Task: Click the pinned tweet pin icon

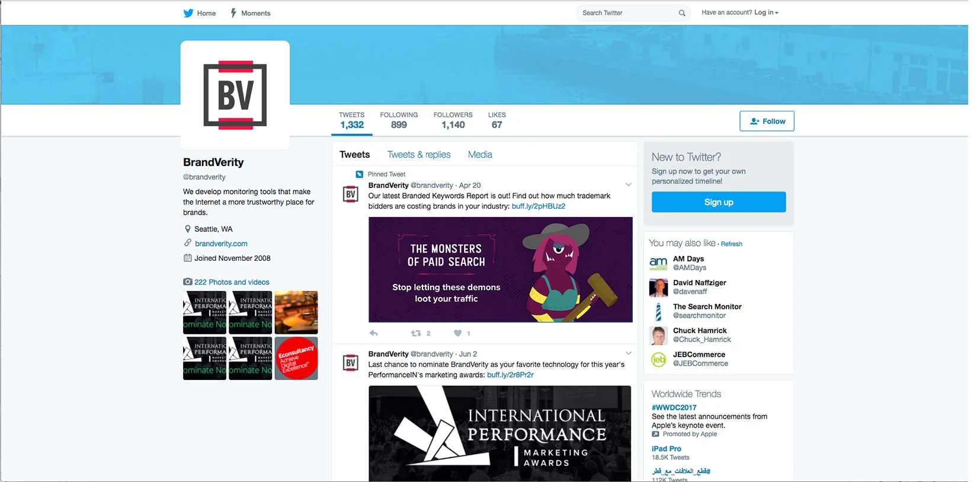Action: tap(359, 174)
